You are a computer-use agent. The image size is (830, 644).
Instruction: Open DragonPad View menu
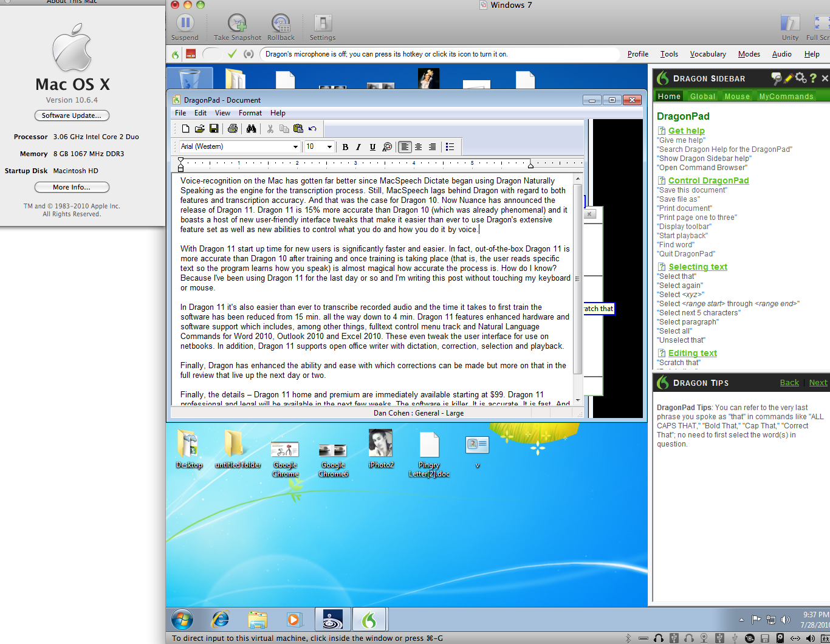click(x=222, y=113)
